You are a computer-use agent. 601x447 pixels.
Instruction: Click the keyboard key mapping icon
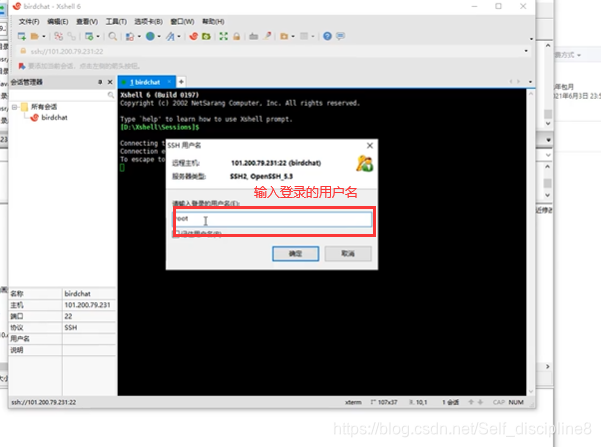[253, 36]
